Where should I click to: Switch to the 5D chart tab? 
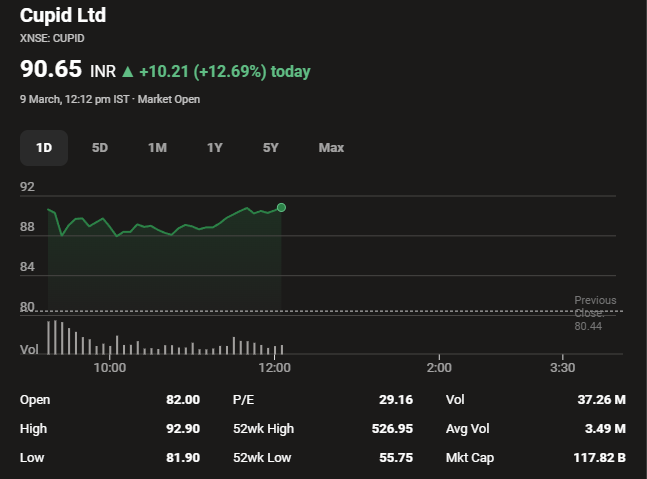coord(100,148)
